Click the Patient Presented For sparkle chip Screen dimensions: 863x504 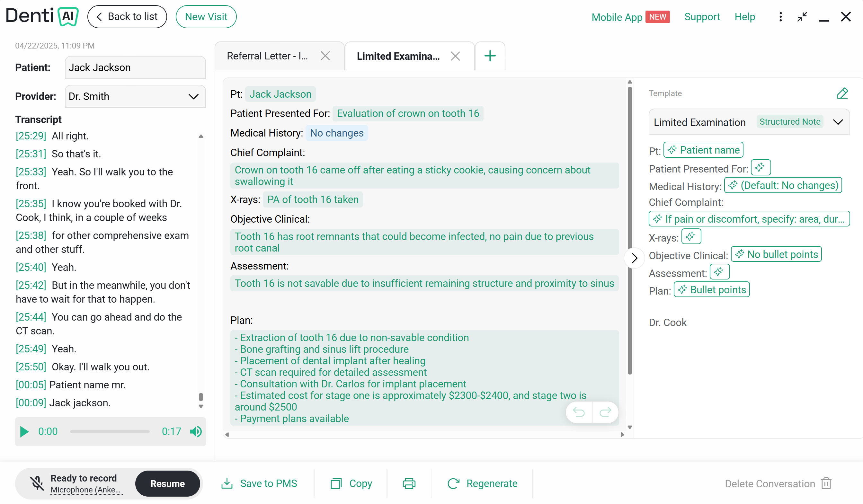760,167
